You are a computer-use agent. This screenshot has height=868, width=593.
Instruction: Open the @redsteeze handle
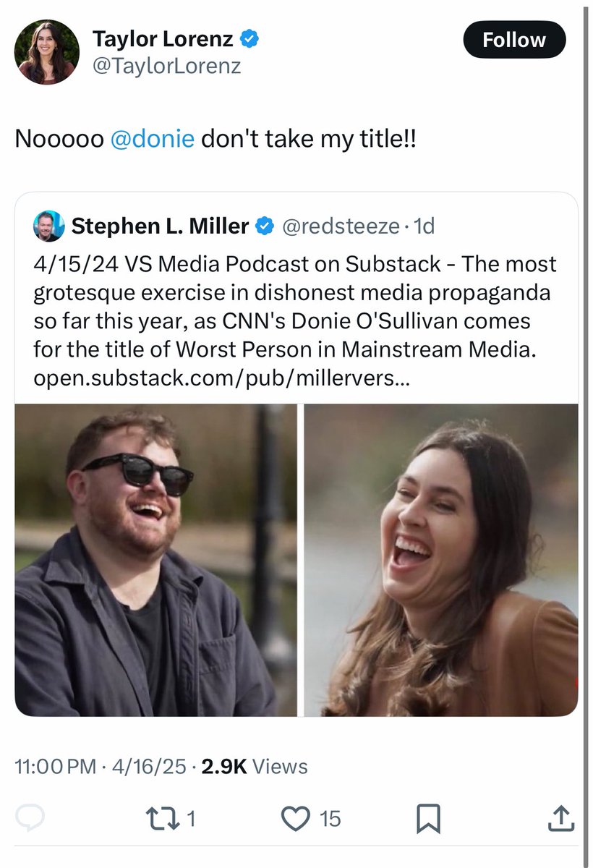coord(340,226)
